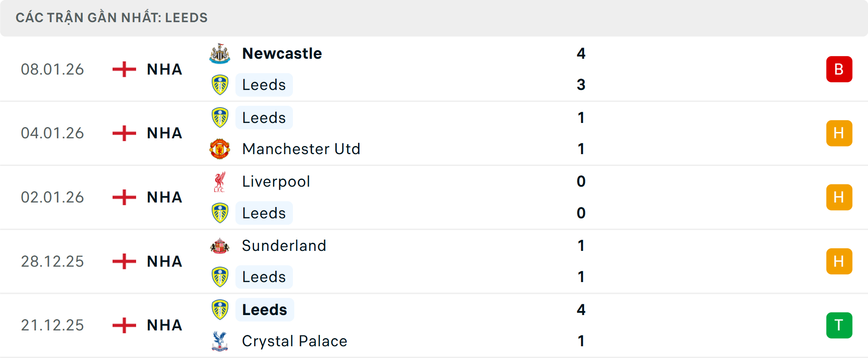Click the orange H badge on the Sunderland row
868x358 pixels.
point(840,261)
